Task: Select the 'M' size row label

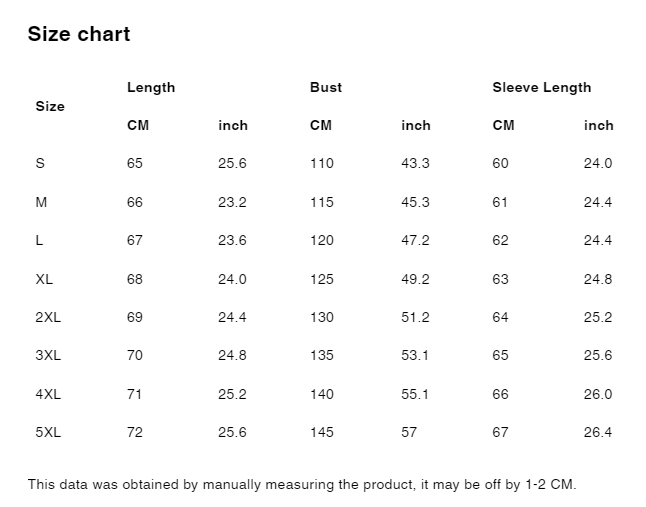Action: tap(41, 202)
